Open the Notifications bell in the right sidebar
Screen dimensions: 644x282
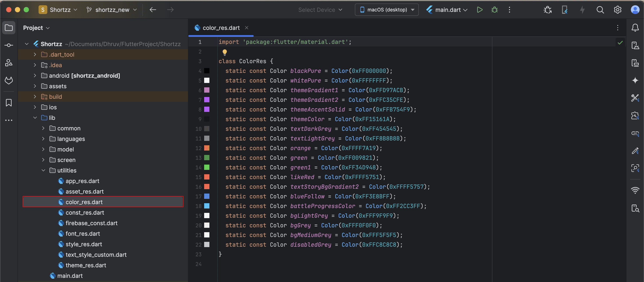pyautogui.click(x=635, y=28)
